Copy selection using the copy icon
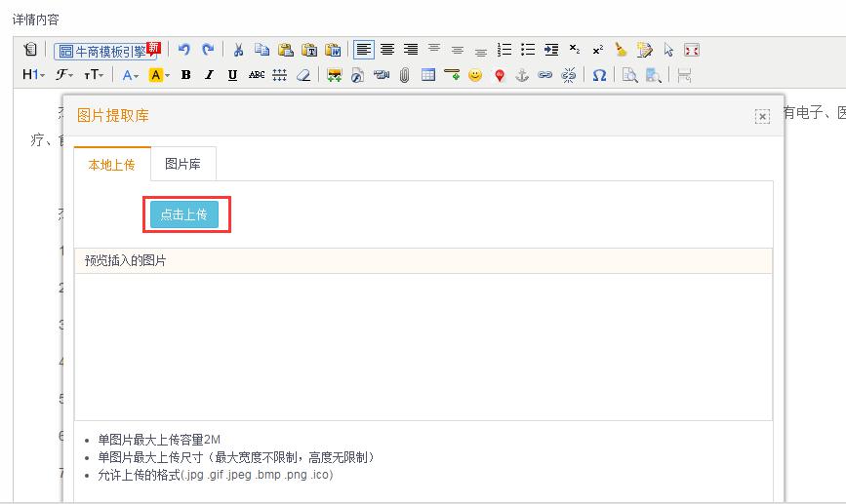846x504 pixels. [262, 50]
